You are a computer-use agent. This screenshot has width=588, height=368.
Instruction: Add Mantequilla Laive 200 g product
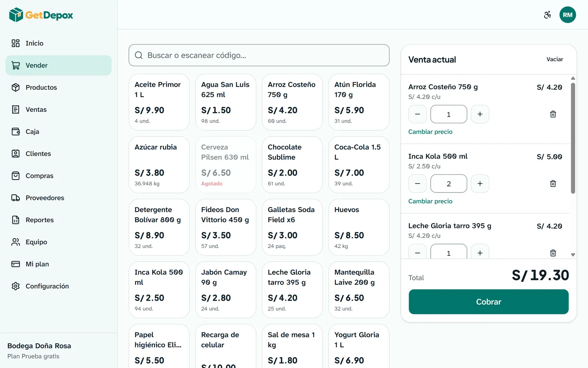pyautogui.click(x=359, y=290)
